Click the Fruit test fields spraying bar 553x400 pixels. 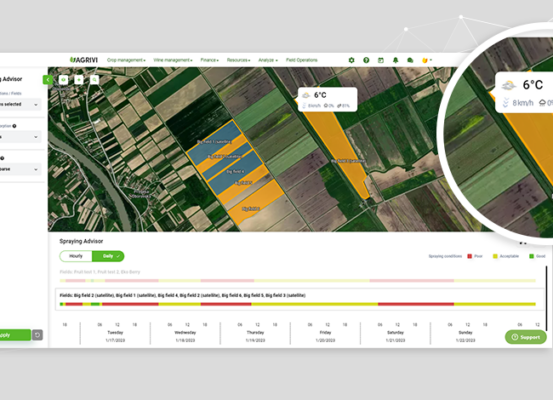[298, 281]
